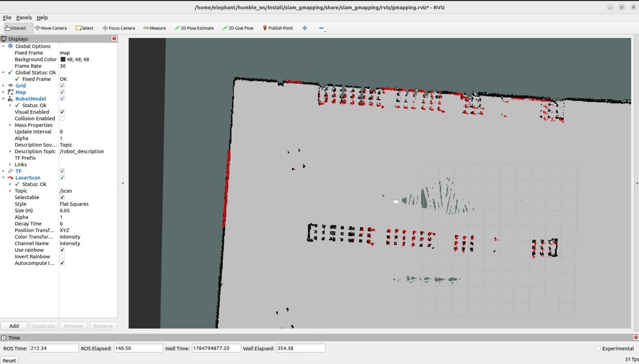Open the Panels menu
The width and height of the screenshot is (639, 364).
pos(24,18)
